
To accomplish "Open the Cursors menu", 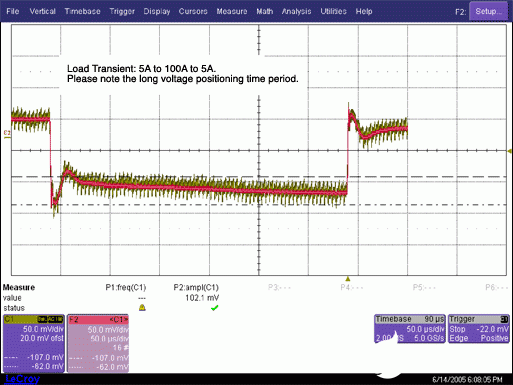I will coord(193,11).
